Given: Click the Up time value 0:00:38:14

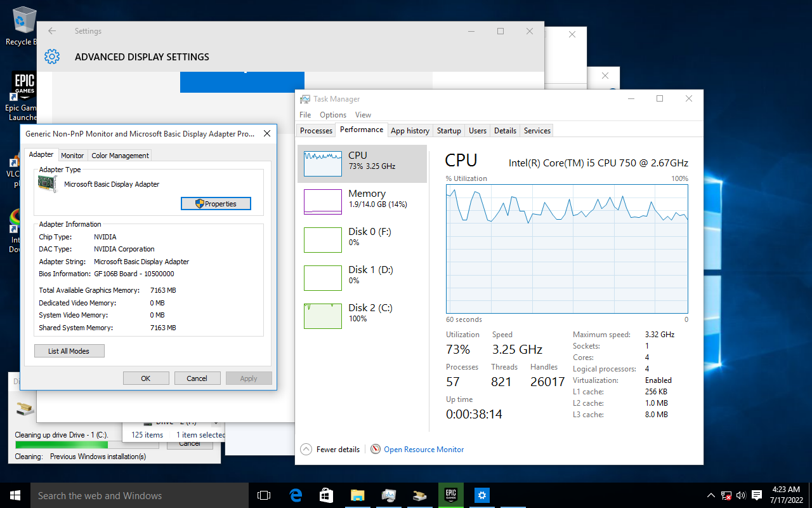Looking at the screenshot, I should [x=474, y=415].
